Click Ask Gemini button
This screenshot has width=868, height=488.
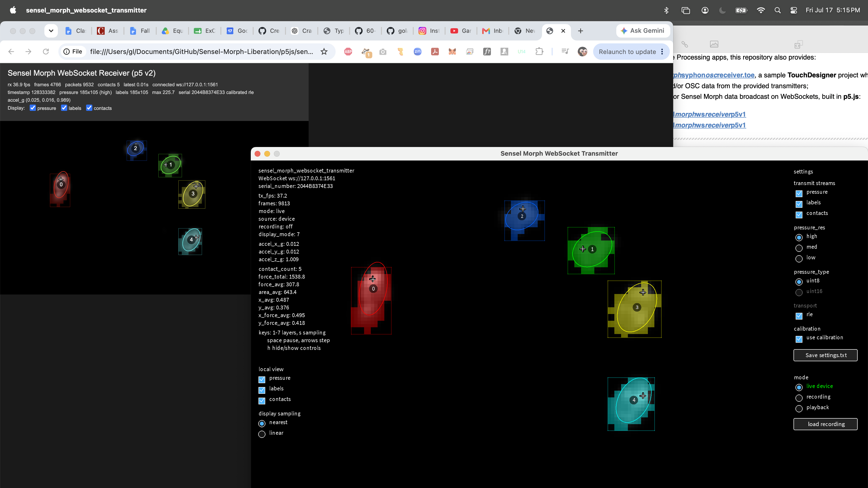pos(643,31)
